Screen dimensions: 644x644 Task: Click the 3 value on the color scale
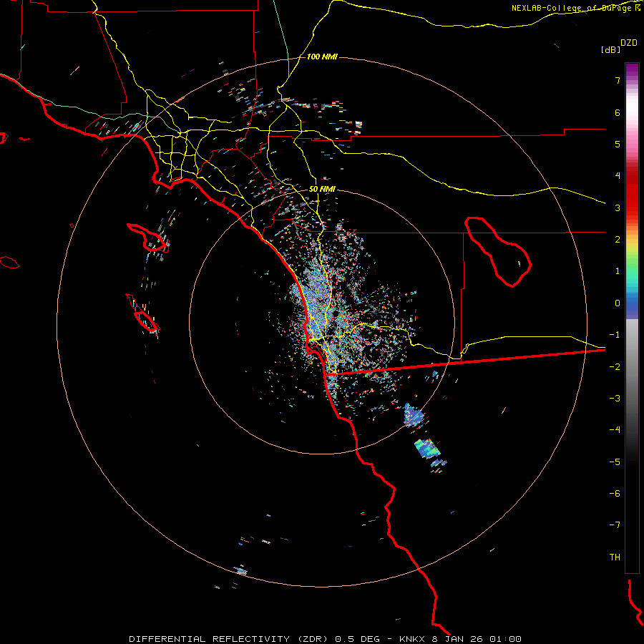618,208
